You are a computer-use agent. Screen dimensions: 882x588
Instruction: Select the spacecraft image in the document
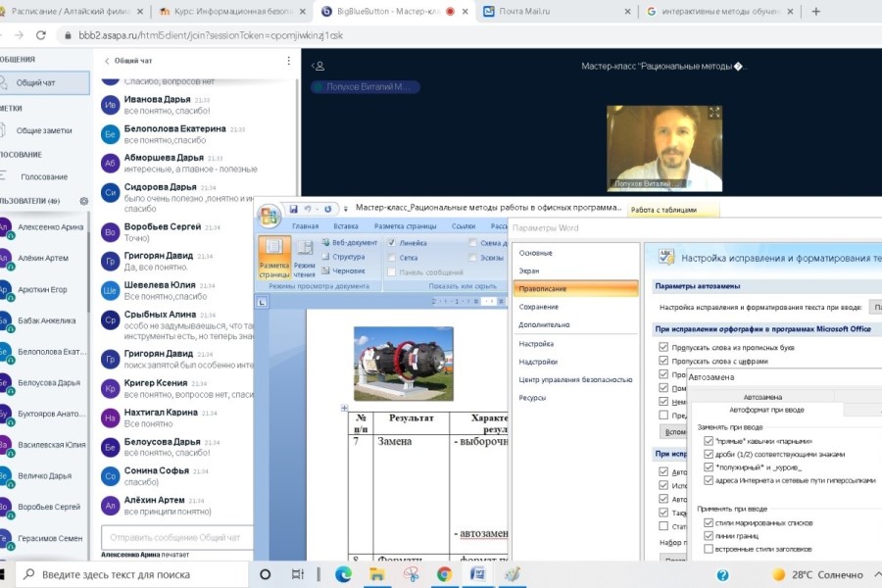click(x=404, y=364)
